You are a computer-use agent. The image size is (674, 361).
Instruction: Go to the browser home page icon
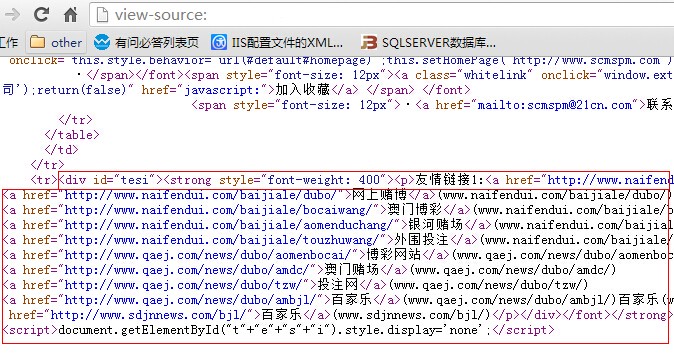pos(70,15)
